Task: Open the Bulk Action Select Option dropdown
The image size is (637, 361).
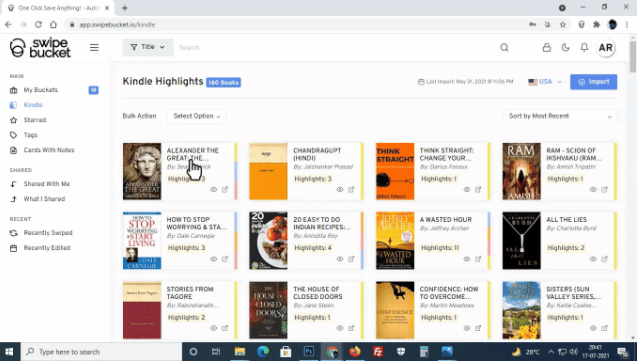Action: (197, 116)
